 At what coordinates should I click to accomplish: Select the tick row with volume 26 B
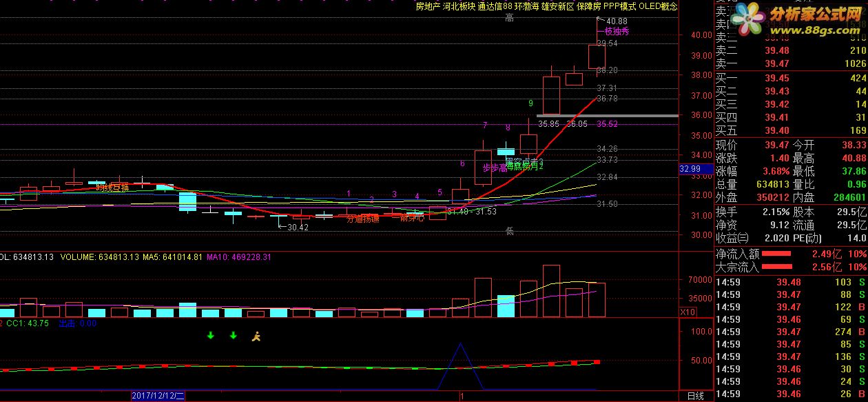point(791,394)
